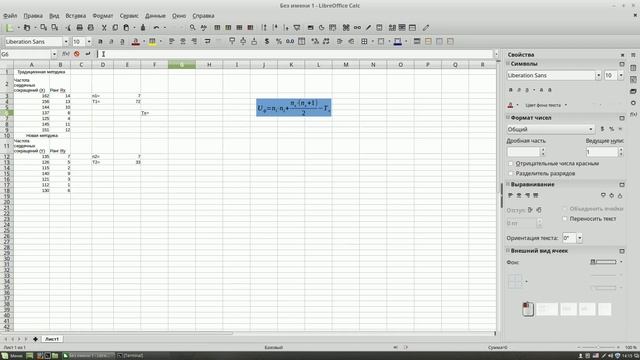Screen dimensions: 640x360
Task: Click the Undo arrow icon
Action: (x=156, y=28)
